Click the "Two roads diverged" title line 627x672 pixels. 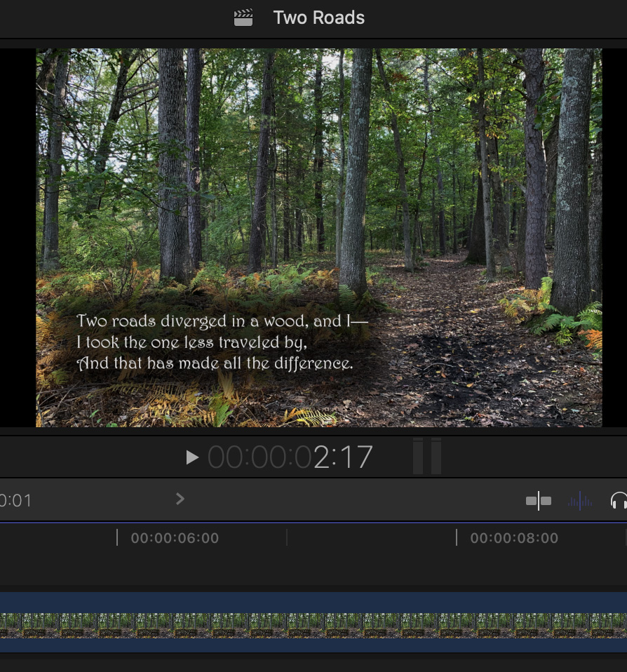click(x=222, y=321)
